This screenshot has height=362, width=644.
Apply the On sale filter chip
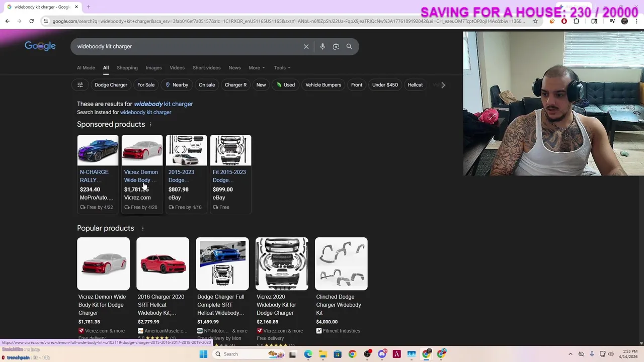(207, 85)
